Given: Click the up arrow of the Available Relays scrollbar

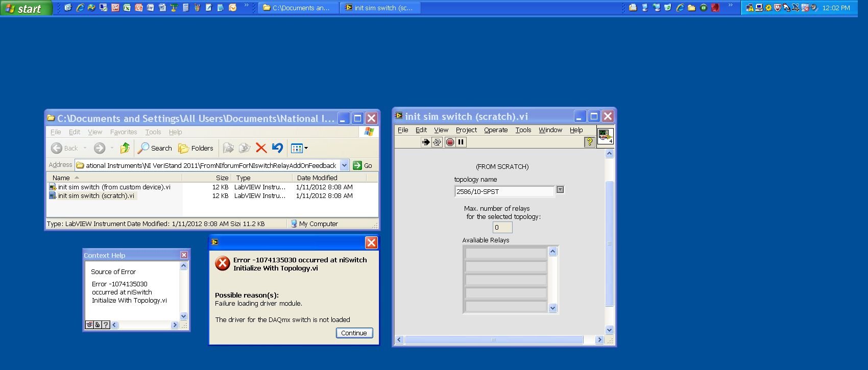Looking at the screenshot, I should 552,251.
